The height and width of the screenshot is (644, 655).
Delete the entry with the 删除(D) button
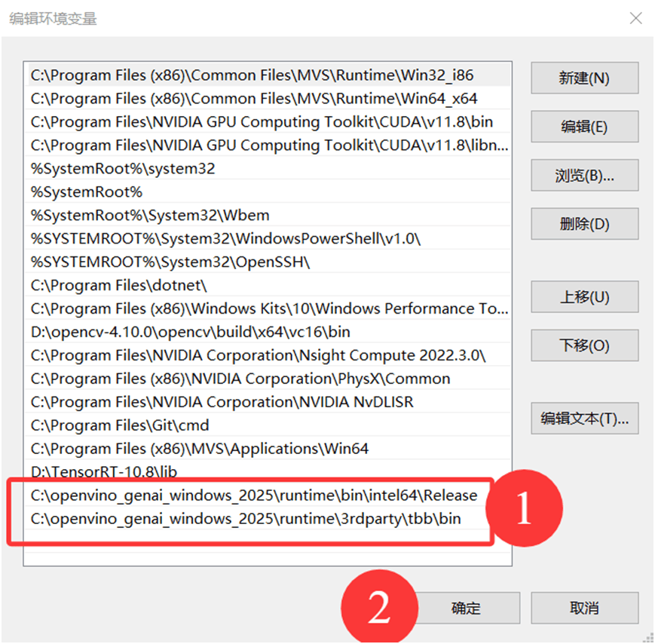tap(584, 224)
